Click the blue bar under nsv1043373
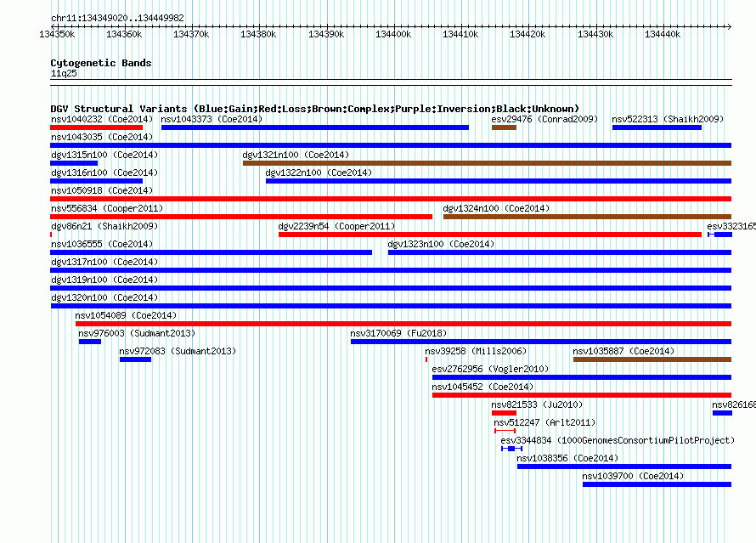Screen dimensions: 756x543 coord(315,127)
